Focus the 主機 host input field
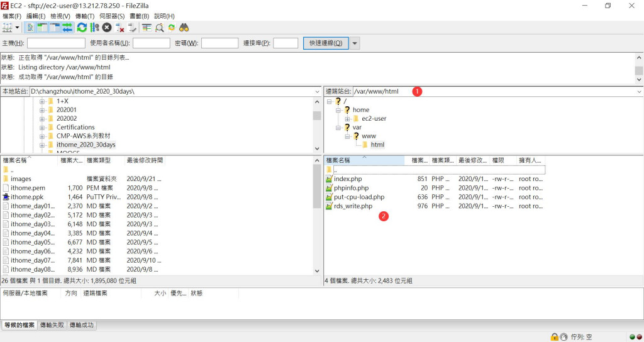 click(x=56, y=43)
